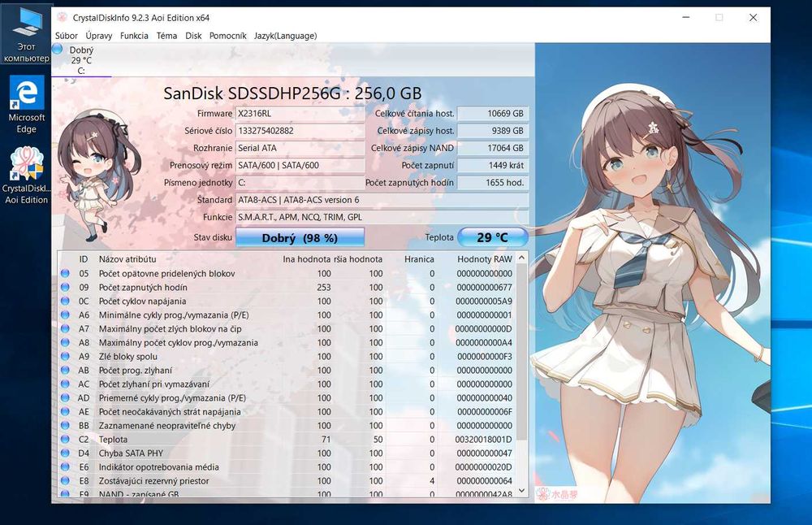Open the Pomocník menu
The width and height of the screenshot is (812, 525).
228,36
